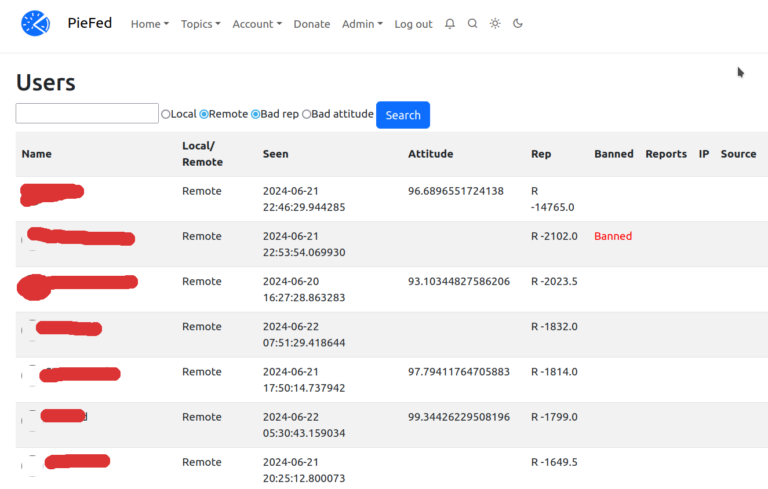Click the Log out link
This screenshot has height=489, width=768.
click(x=413, y=24)
